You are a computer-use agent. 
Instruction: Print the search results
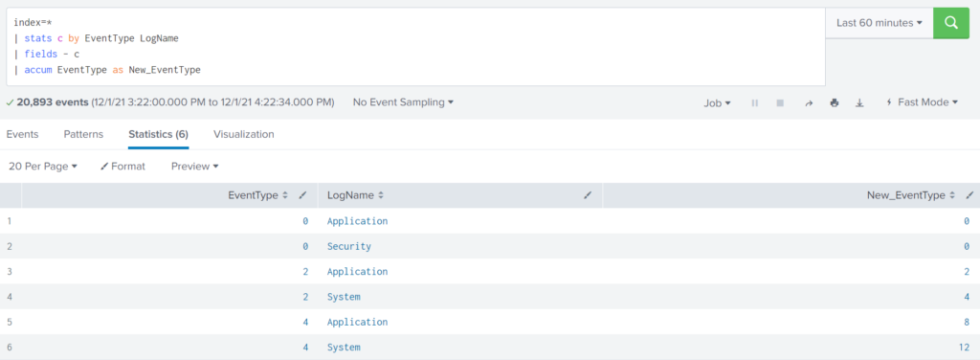tap(834, 103)
